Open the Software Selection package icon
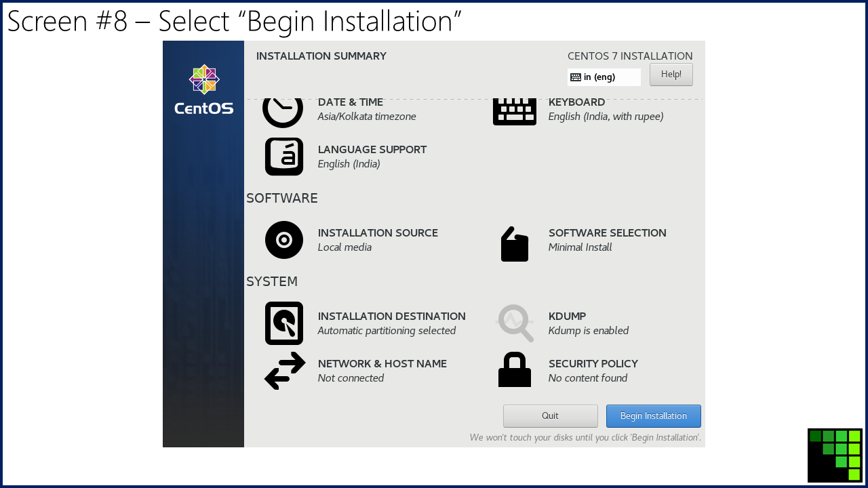Screen dimensions: 868x488 pos(515,244)
